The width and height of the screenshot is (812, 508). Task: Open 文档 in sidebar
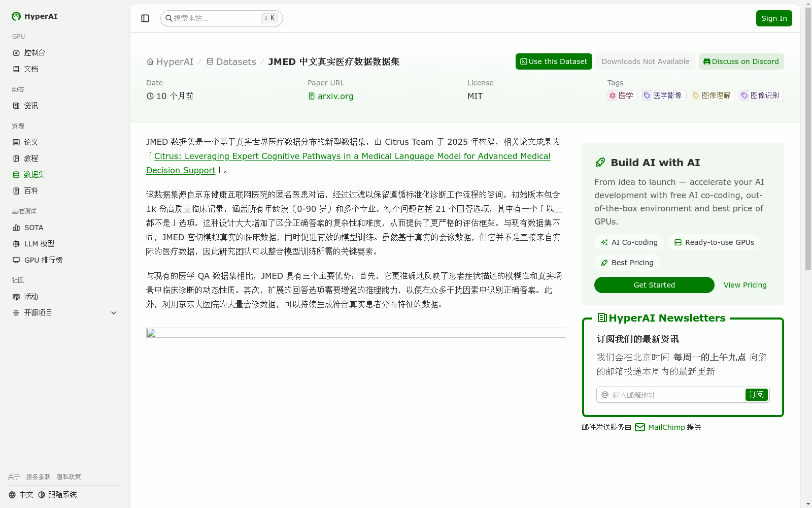pyautogui.click(x=65, y=69)
